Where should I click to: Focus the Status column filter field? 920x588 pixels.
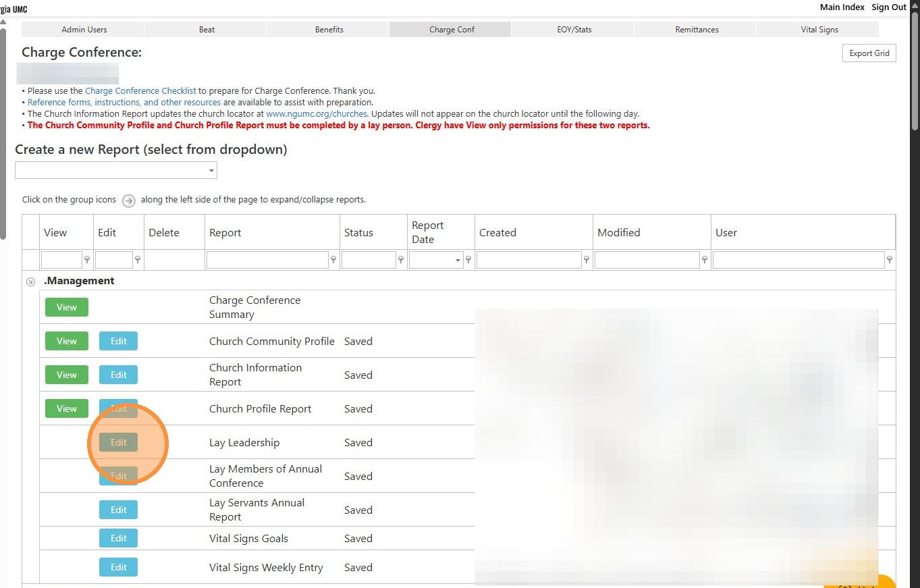click(369, 260)
